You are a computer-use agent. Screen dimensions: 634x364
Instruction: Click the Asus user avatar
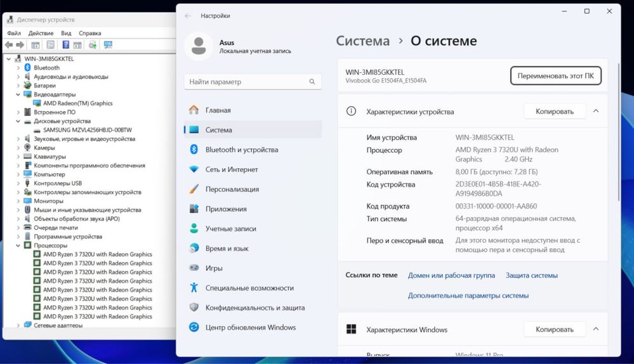pyautogui.click(x=199, y=46)
